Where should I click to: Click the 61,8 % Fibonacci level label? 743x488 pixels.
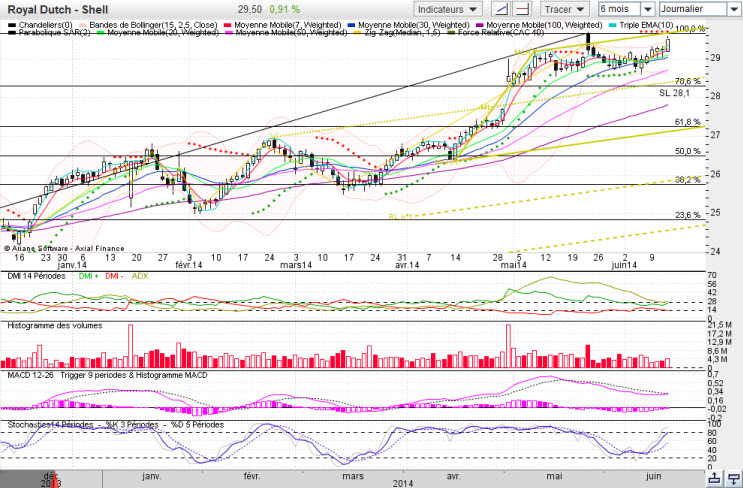click(x=688, y=122)
